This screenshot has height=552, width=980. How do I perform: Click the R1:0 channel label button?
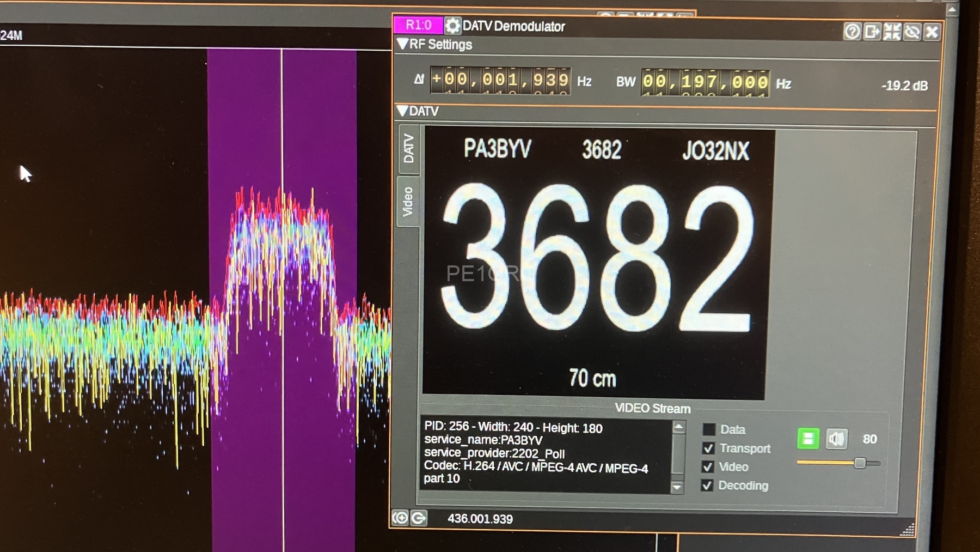tap(418, 25)
